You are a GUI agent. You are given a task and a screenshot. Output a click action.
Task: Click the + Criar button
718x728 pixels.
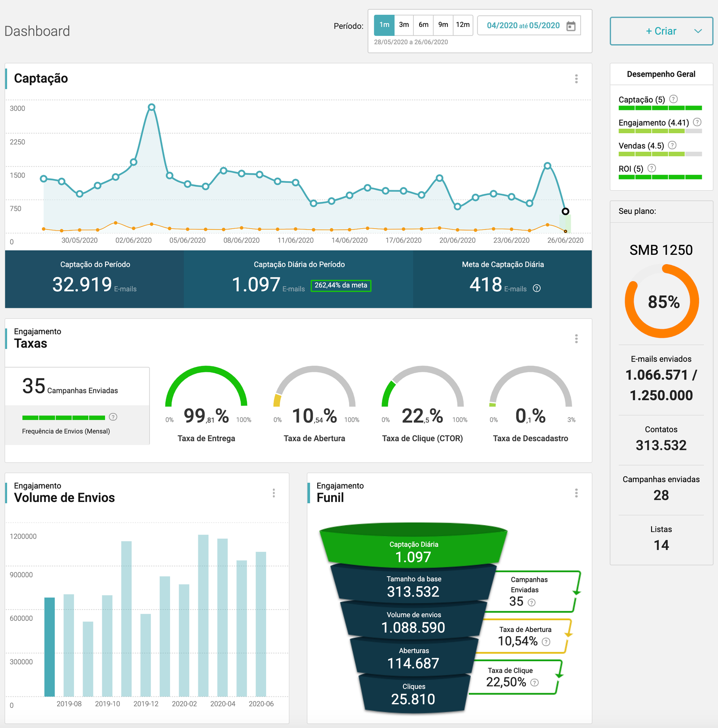(x=661, y=31)
